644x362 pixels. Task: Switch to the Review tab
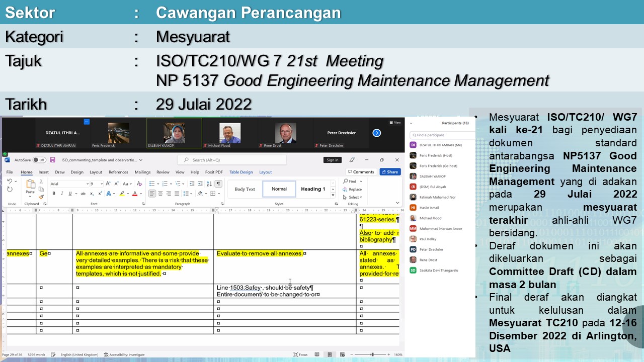pyautogui.click(x=163, y=172)
